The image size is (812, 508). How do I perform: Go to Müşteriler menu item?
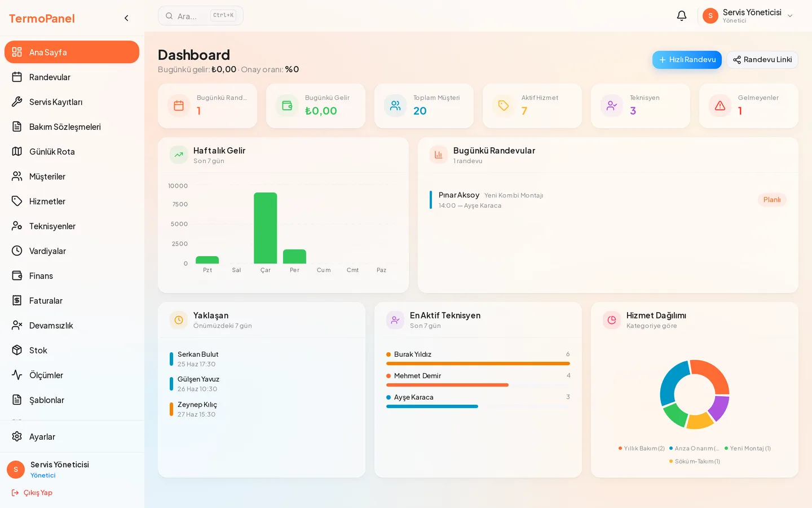72,176
